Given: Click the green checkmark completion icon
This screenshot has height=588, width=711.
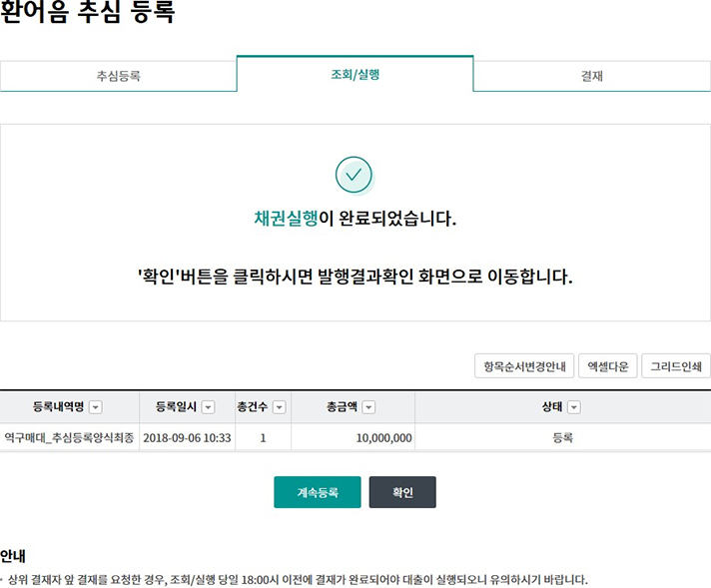Looking at the screenshot, I should tap(354, 176).
